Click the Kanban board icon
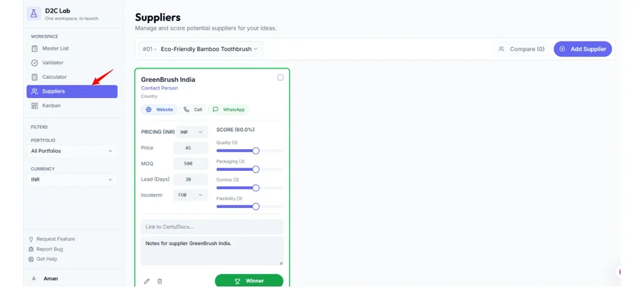This screenshot has height=288, width=644. coord(34,106)
